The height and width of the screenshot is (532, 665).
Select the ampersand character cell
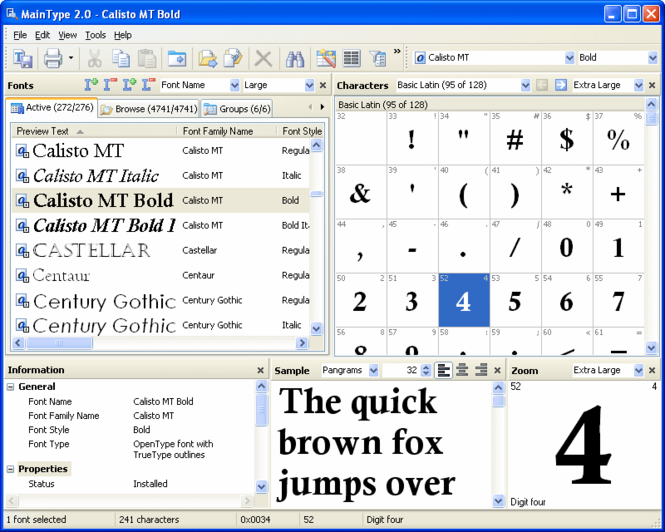point(360,192)
